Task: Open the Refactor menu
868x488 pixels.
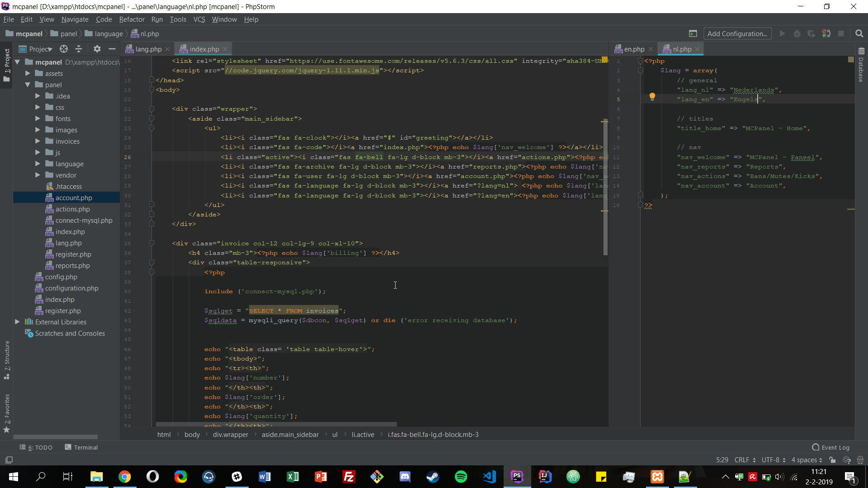Action: (x=132, y=19)
